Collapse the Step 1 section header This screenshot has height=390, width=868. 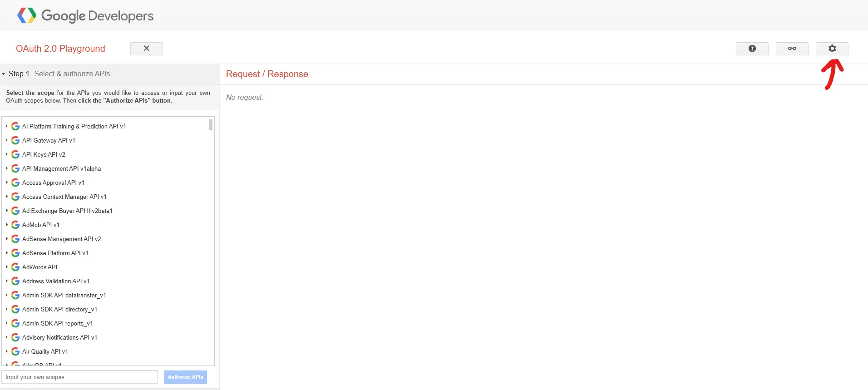pyautogui.click(x=109, y=74)
